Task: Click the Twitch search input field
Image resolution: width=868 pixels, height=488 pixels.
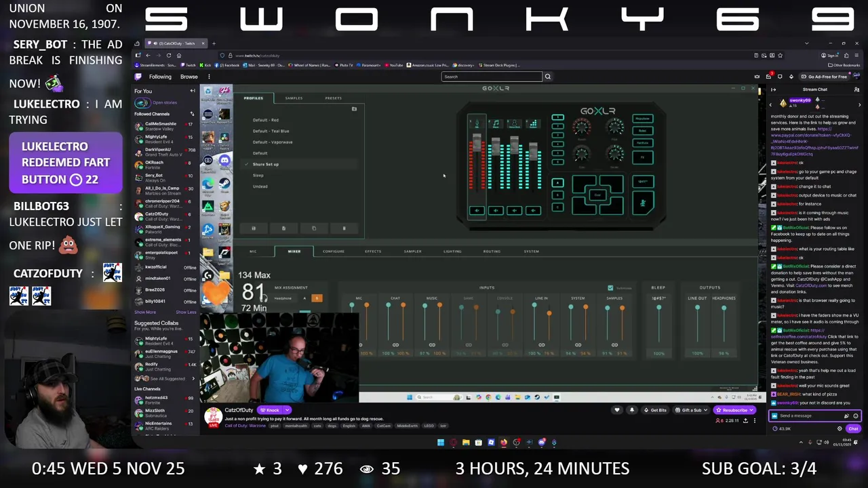Action: click(x=492, y=77)
